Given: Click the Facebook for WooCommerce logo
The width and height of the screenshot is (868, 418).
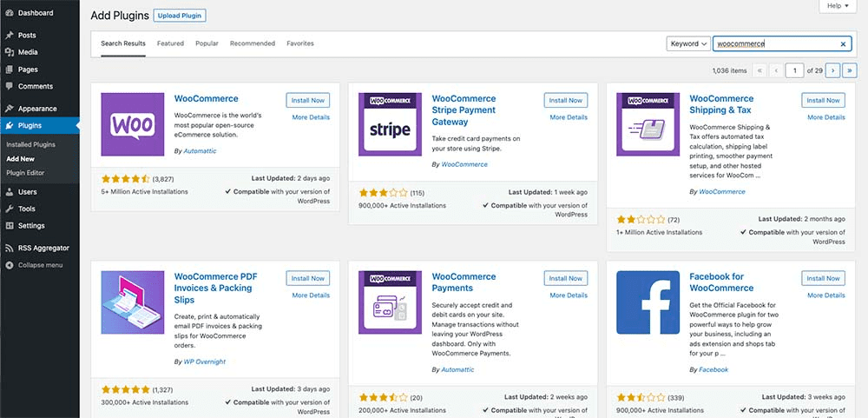Looking at the screenshot, I should tap(648, 302).
